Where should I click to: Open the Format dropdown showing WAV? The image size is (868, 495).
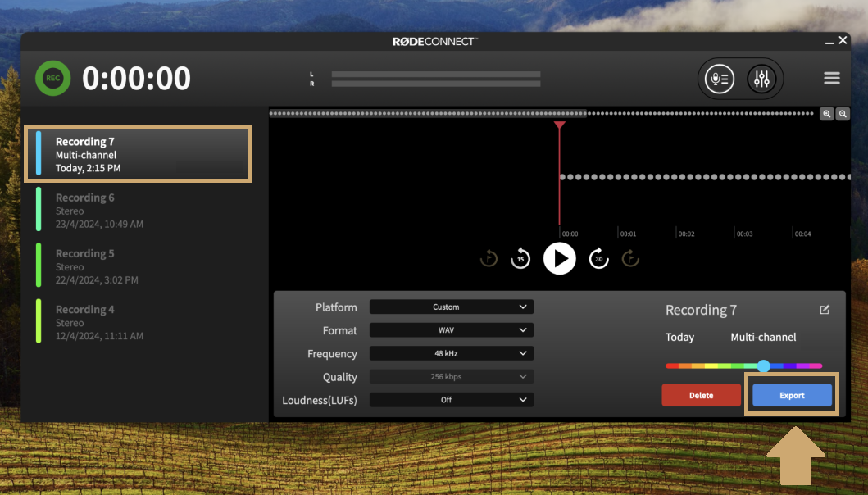tap(451, 330)
